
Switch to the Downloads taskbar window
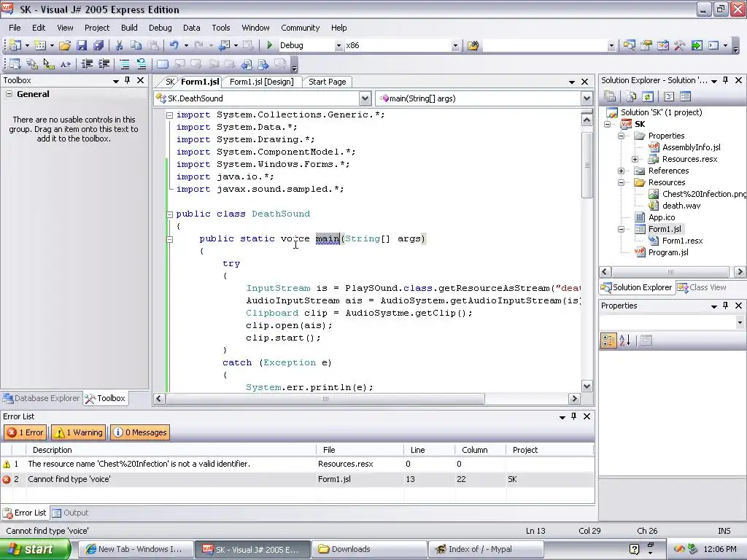click(x=369, y=549)
